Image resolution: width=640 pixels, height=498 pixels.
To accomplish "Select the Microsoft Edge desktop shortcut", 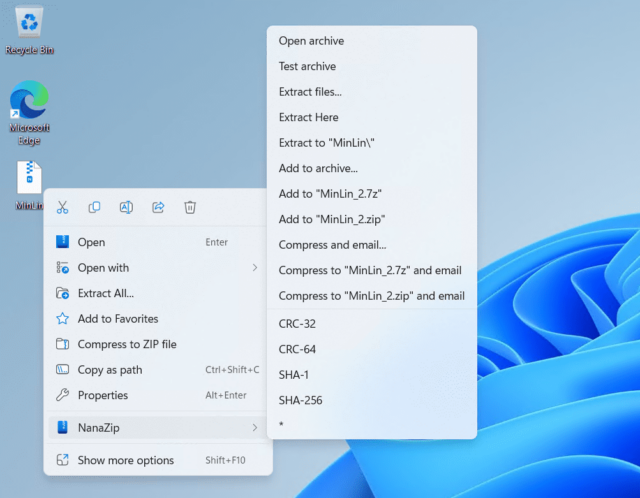I will (x=29, y=113).
